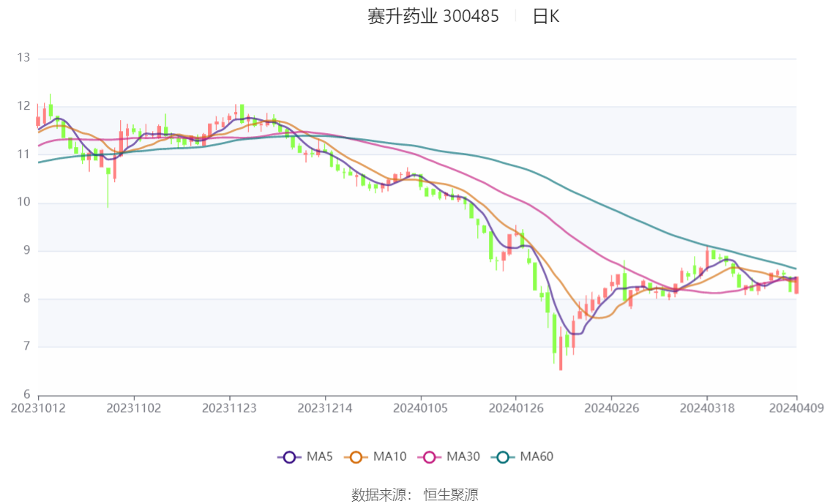Click the 13 price axis label
830x504 pixels.
tap(23, 58)
